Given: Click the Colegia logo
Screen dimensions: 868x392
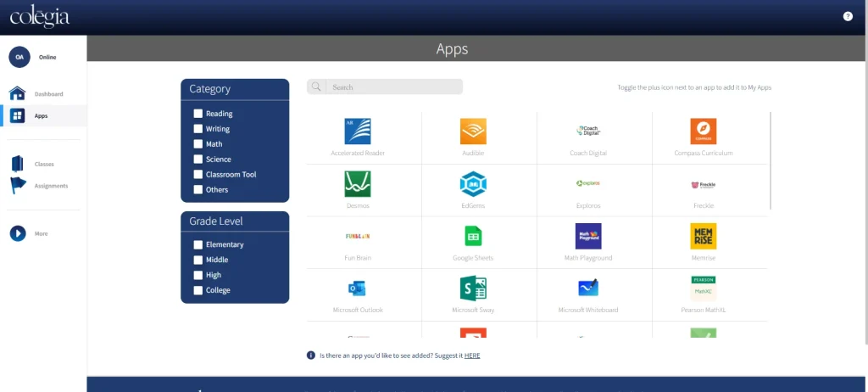Looking at the screenshot, I should (x=39, y=17).
